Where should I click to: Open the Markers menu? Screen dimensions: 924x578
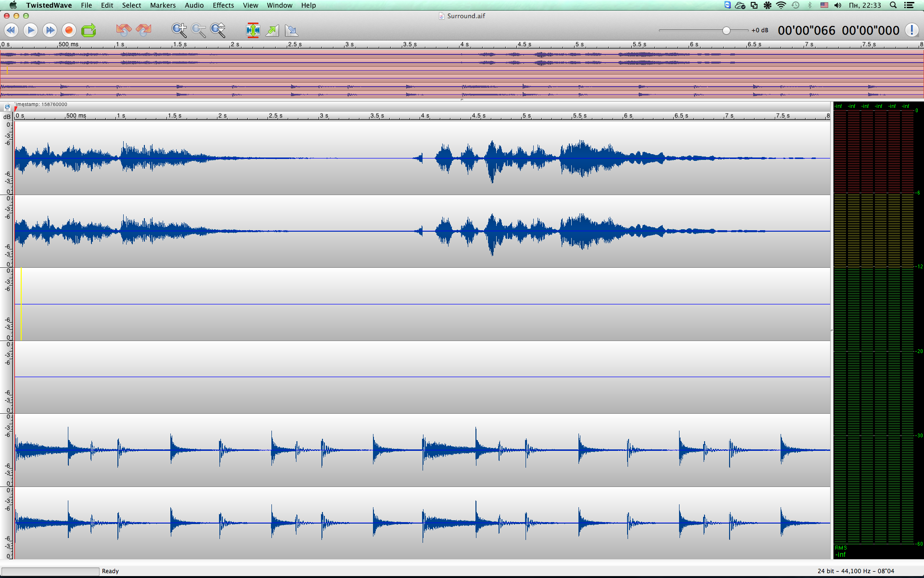click(x=163, y=5)
